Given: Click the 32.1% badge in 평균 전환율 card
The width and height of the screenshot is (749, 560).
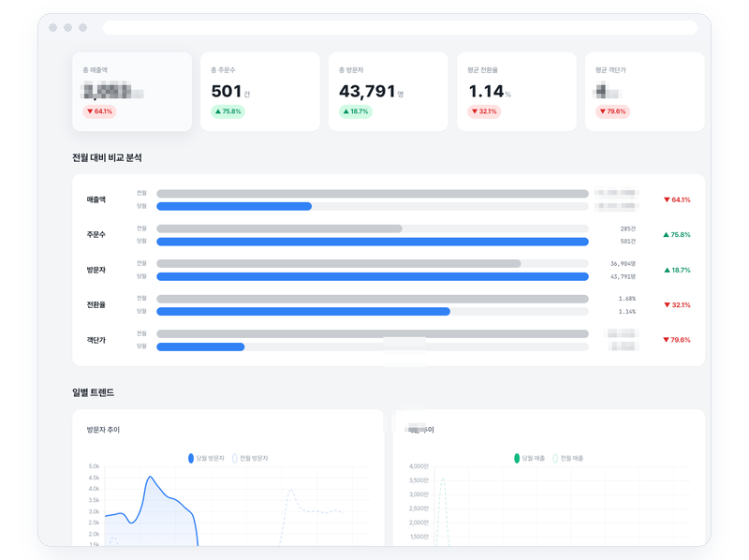Looking at the screenshot, I should 484,111.
